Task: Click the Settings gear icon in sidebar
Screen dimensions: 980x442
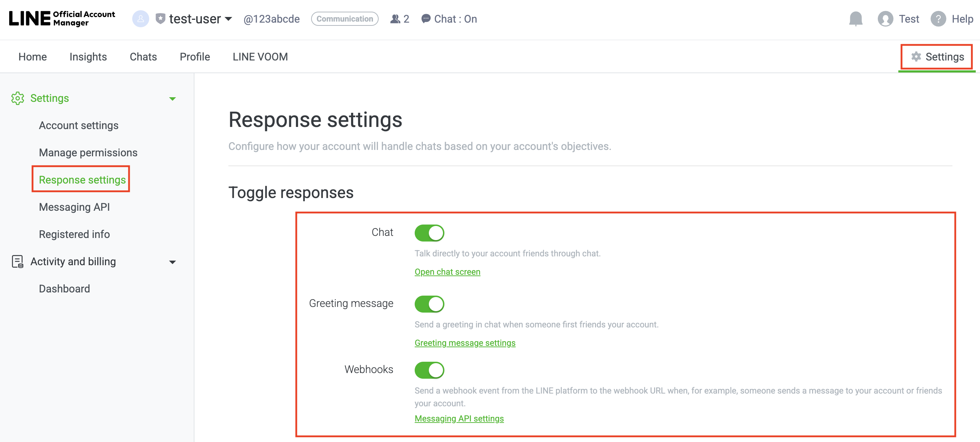Action: click(x=18, y=98)
